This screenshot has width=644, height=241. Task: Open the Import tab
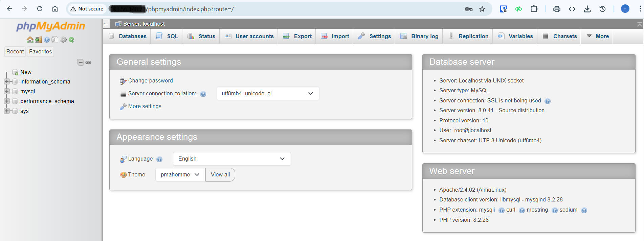pyautogui.click(x=335, y=36)
